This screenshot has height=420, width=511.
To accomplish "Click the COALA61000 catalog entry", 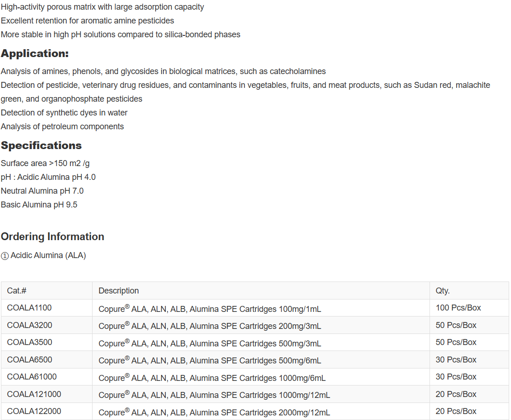I will tap(32, 377).
